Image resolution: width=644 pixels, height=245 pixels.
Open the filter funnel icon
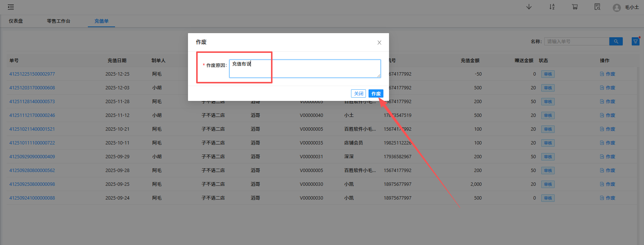pos(635,41)
